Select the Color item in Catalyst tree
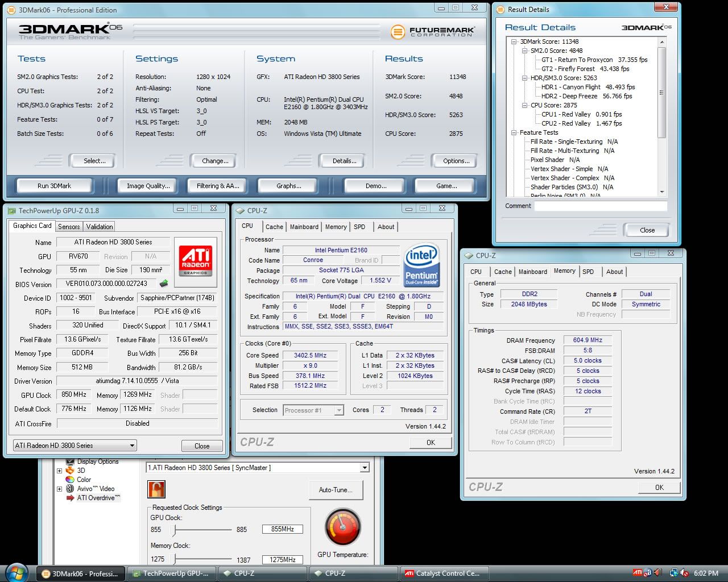The image size is (728, 582). 84,480
